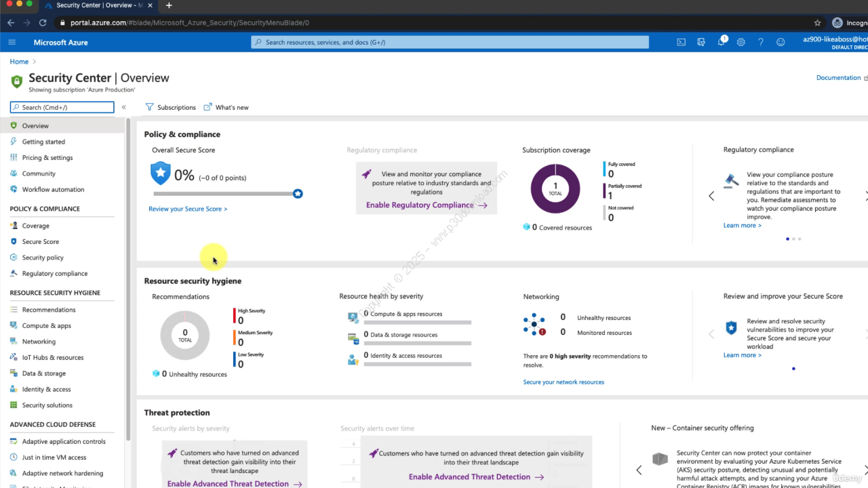Click Enable Advanced Threat Detection under alerts over time
The image size is (868, 488).
pyautogui.click(x=476, y=476)
